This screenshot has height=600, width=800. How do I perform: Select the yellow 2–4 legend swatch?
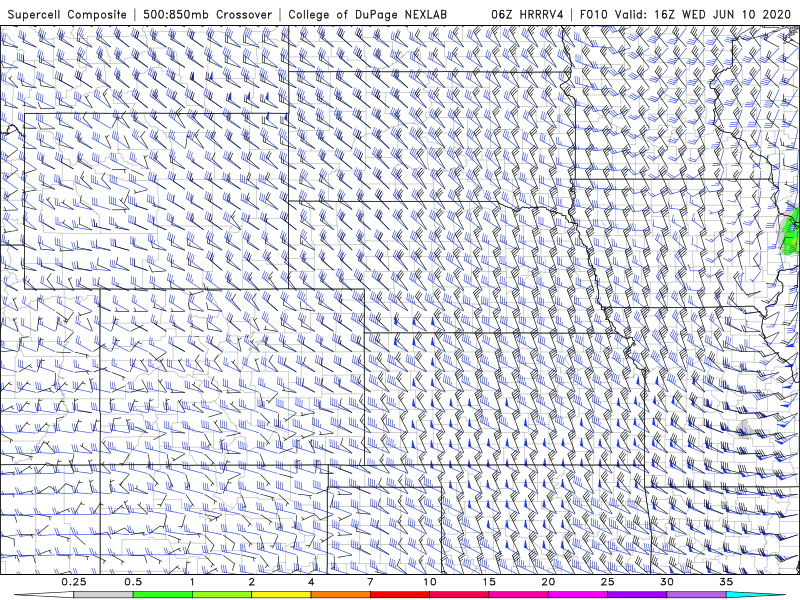click(x=281, y=595)
